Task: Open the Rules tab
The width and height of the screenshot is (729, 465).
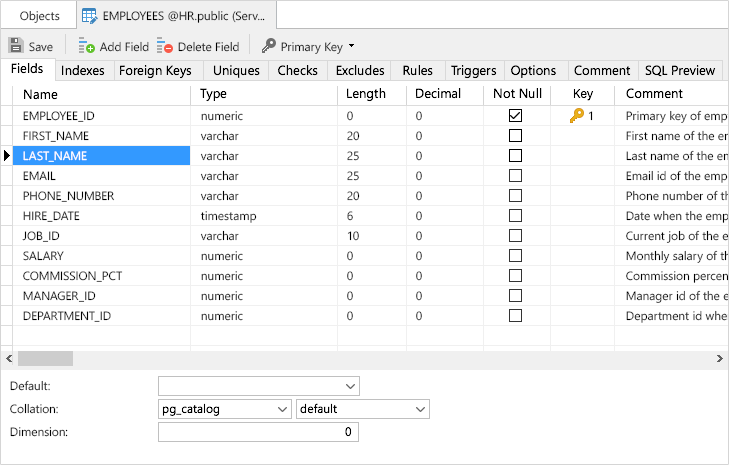Action: point(418,71)
